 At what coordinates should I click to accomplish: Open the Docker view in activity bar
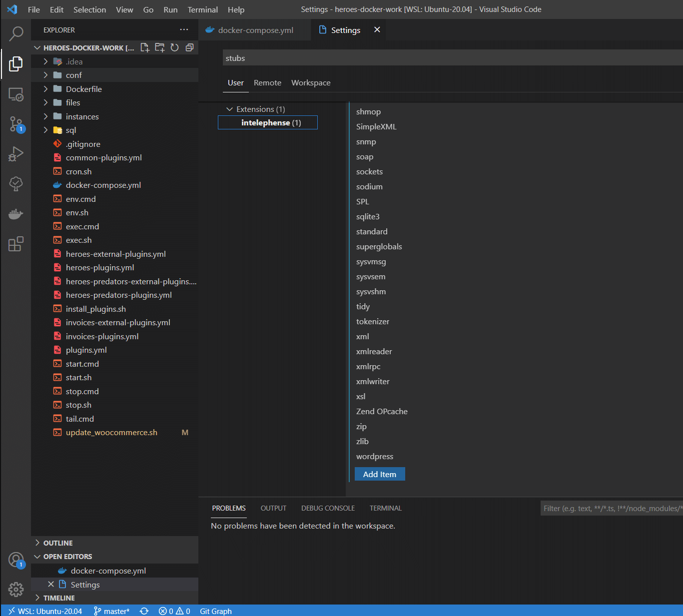click(x=16, y=214)
